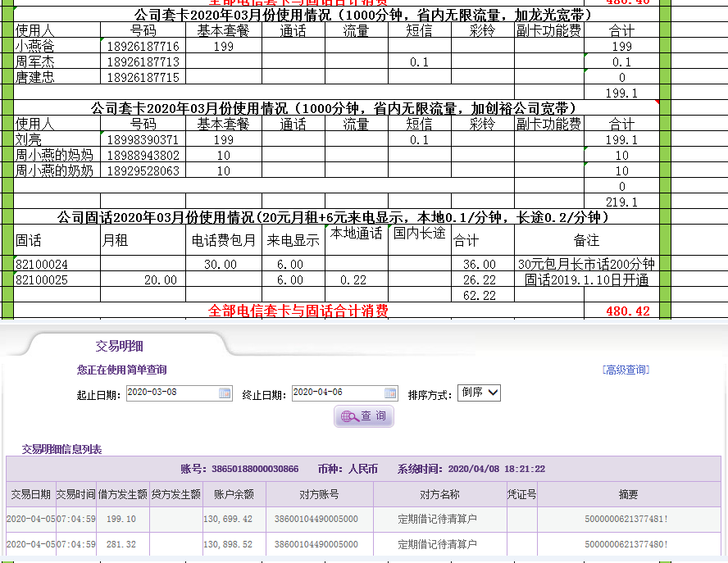The height and width of the screenshot is (563, 728).
Task: Select the 交易明细 tab
Action: [120, 347]
